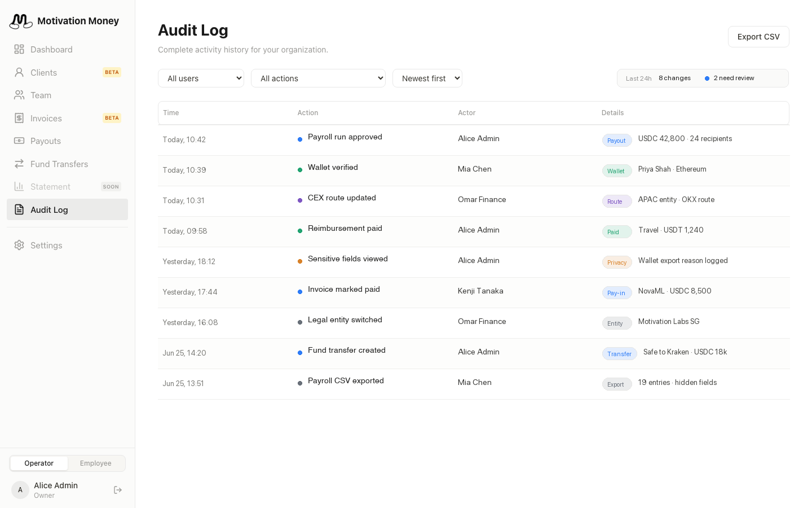This screenshot has height=508, width=812.
Task: Click the Fund transfer created entry
Action: tap(347, 351)
